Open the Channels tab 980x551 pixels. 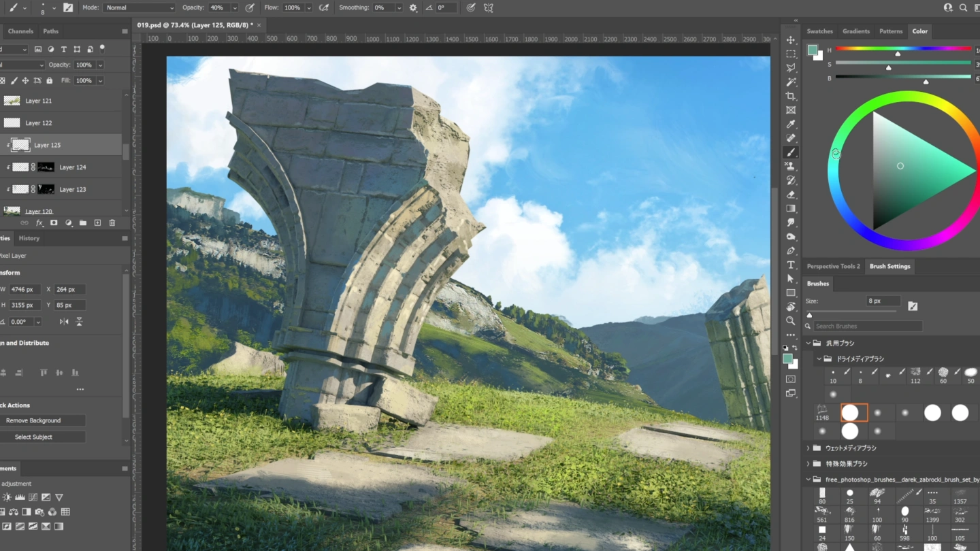click(20, 31)
